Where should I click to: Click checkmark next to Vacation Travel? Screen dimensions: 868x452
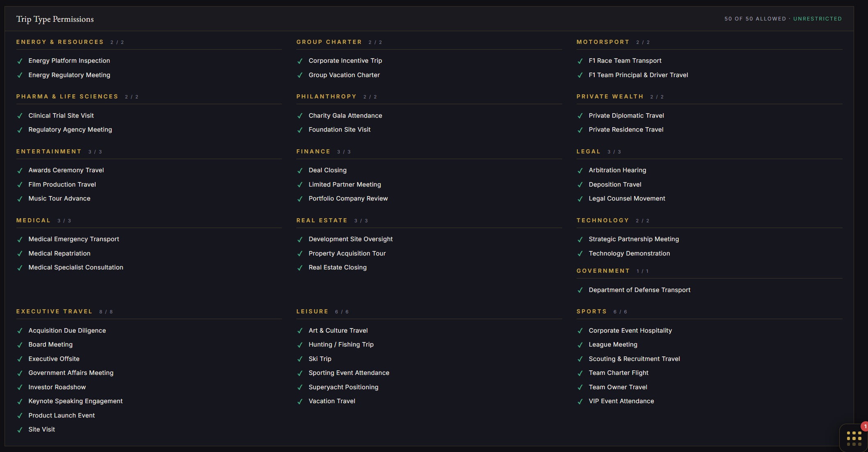300,402
